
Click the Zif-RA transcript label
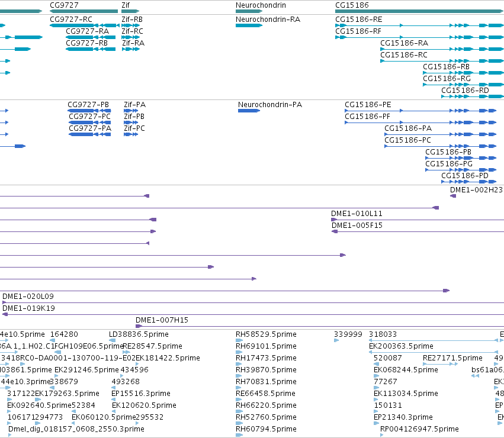pos(133,43)
